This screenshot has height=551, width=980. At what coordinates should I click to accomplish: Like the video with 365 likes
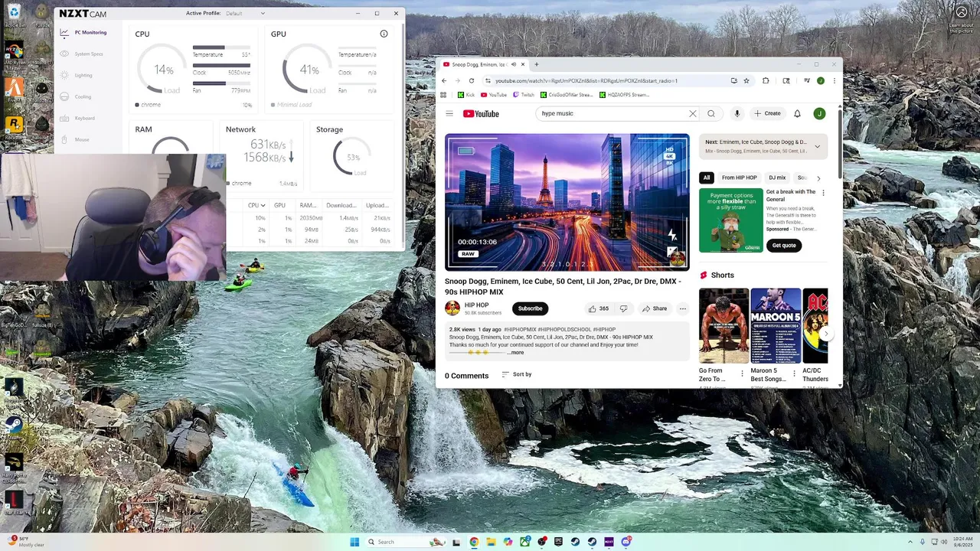click(599, 308)
